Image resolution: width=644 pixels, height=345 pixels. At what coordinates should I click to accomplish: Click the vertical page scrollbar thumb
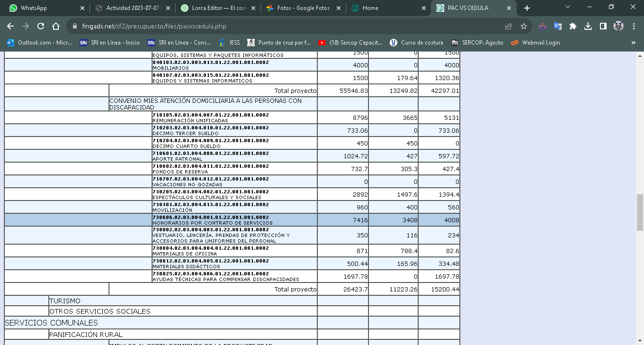pos(640,211)
